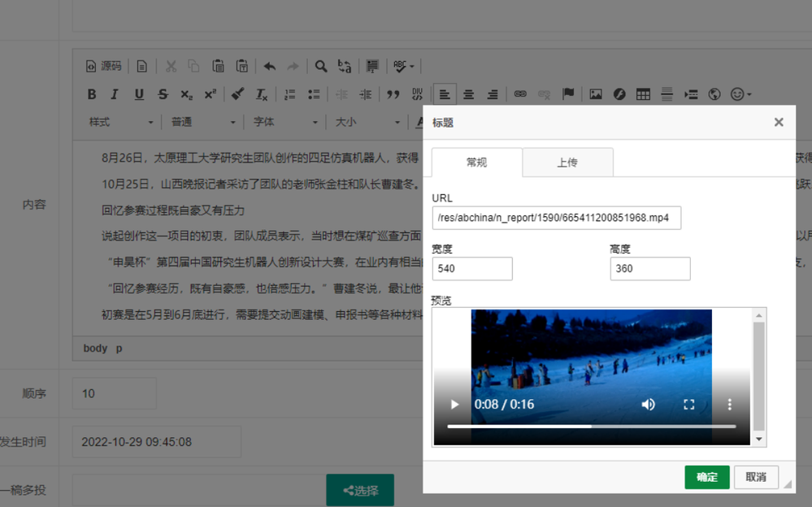Click the Insert Image icon

point(596,94)
